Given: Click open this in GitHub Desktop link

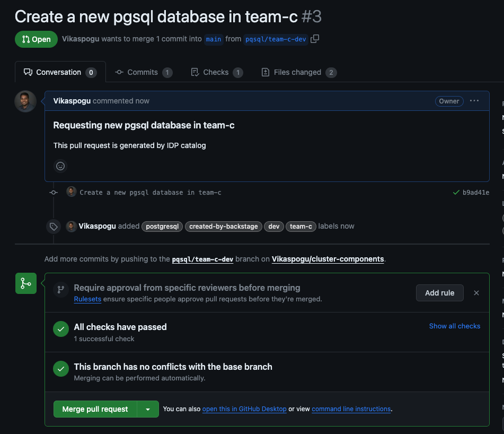Looking at the screenshot, I should [244, 409].
